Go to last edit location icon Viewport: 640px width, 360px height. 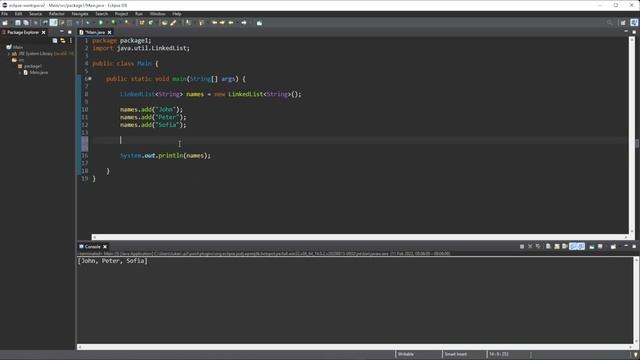pos(214,23)
